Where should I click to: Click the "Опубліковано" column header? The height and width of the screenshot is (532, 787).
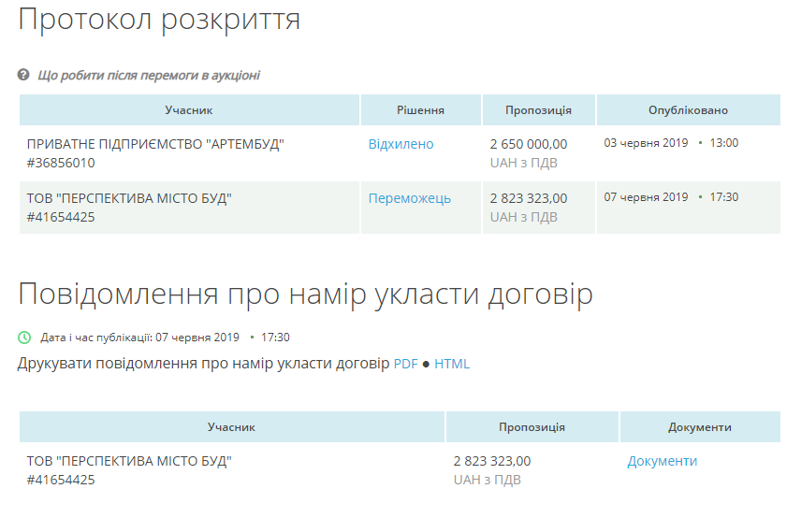point(688,110)
